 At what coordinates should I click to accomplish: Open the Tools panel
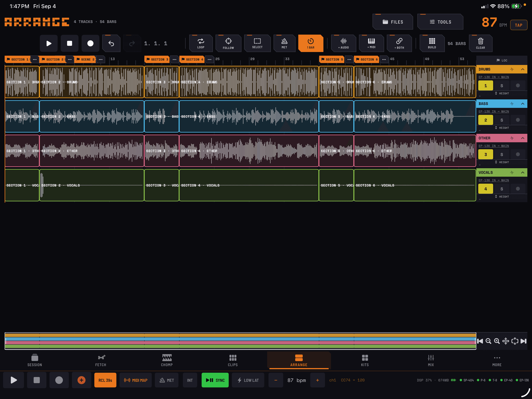(440, 22)
